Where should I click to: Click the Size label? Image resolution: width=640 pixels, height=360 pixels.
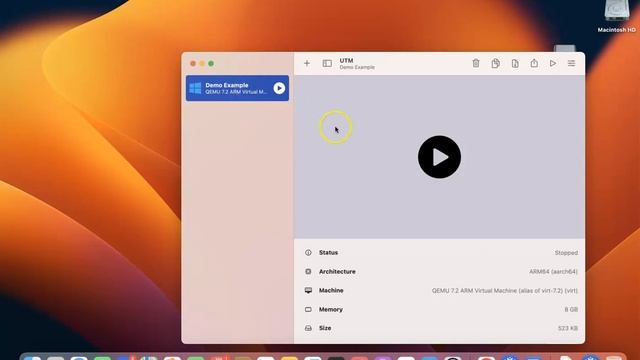[325, 328]
